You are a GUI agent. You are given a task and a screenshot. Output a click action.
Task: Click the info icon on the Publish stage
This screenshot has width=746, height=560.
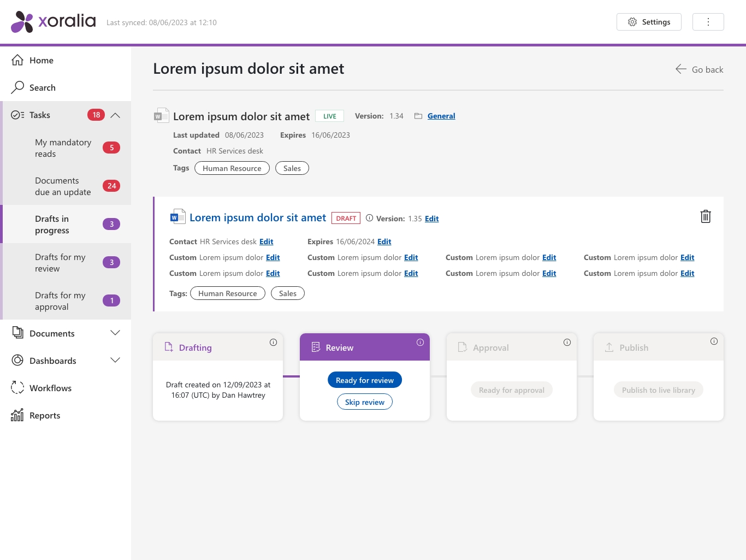pyautogui.click(x=714, y=341)
